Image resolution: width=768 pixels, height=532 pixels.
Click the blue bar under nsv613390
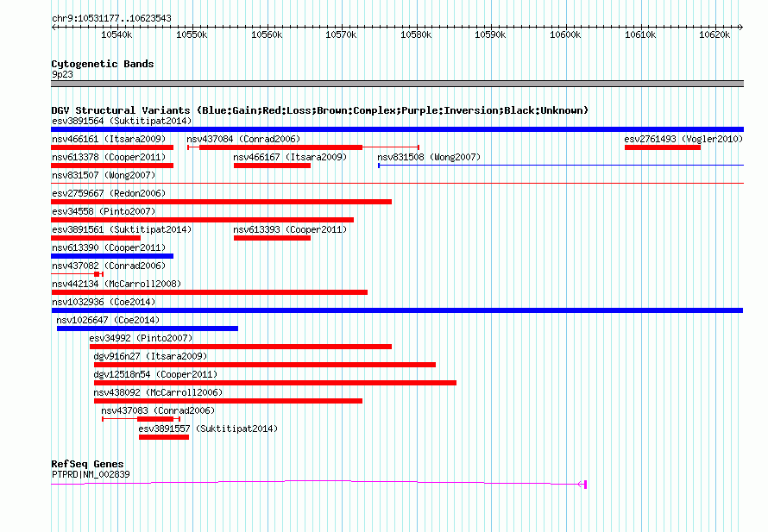coord(112,256)
